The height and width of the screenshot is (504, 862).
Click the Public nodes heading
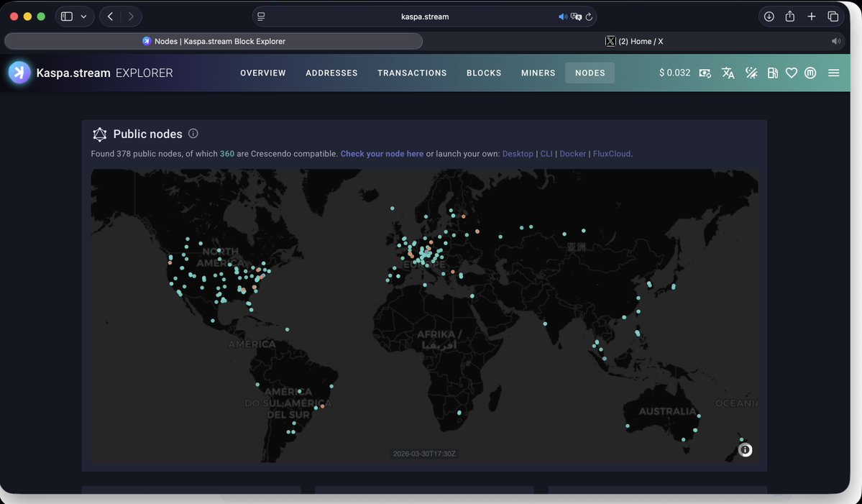coord(147,134)
